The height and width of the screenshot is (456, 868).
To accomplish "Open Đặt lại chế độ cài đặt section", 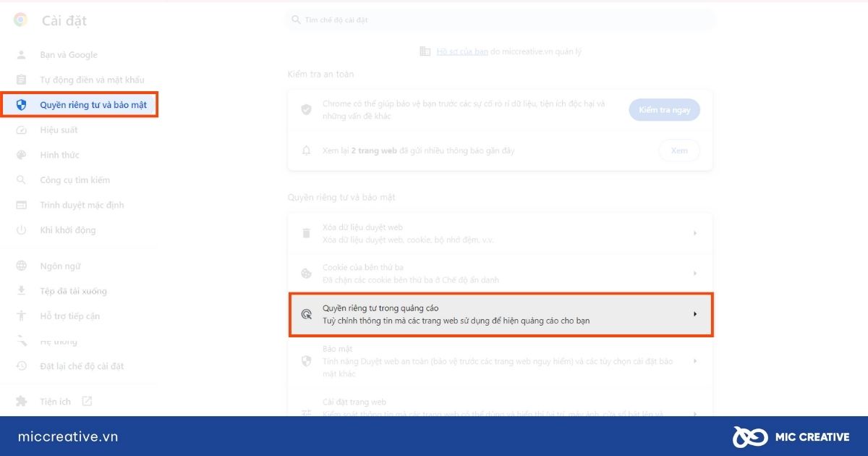I will click(82, 366).
